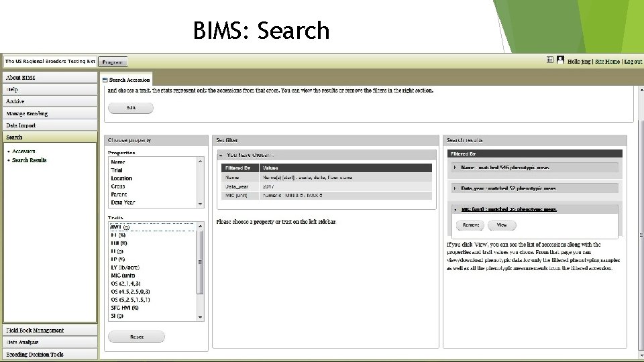Open Breeding Decision Tools section

pos(50,354)
